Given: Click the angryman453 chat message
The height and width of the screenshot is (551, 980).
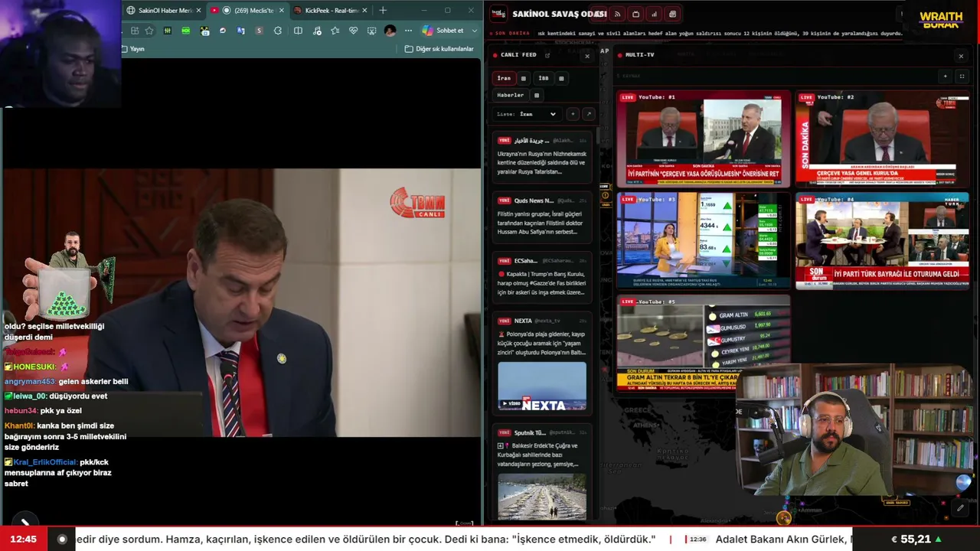Looking at the screenshot, I should pos(67,381).
